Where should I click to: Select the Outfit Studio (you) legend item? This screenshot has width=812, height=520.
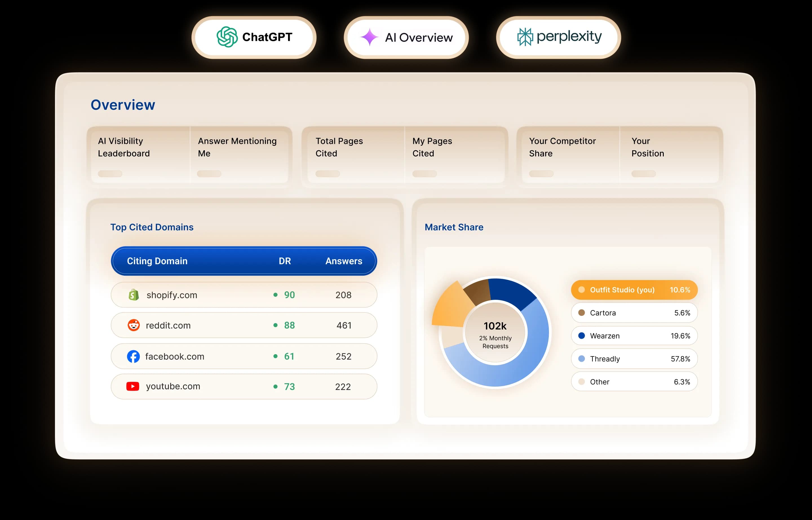point(634,290)
